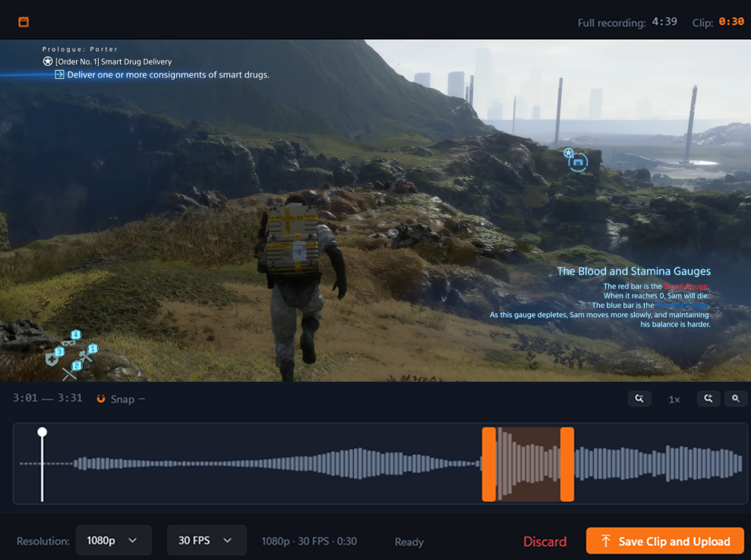The width and height of the screenshot is (751, 560).
Task: Click the delivery destination marker in the video
Action: pyautogui.click(x=578, y=162)
